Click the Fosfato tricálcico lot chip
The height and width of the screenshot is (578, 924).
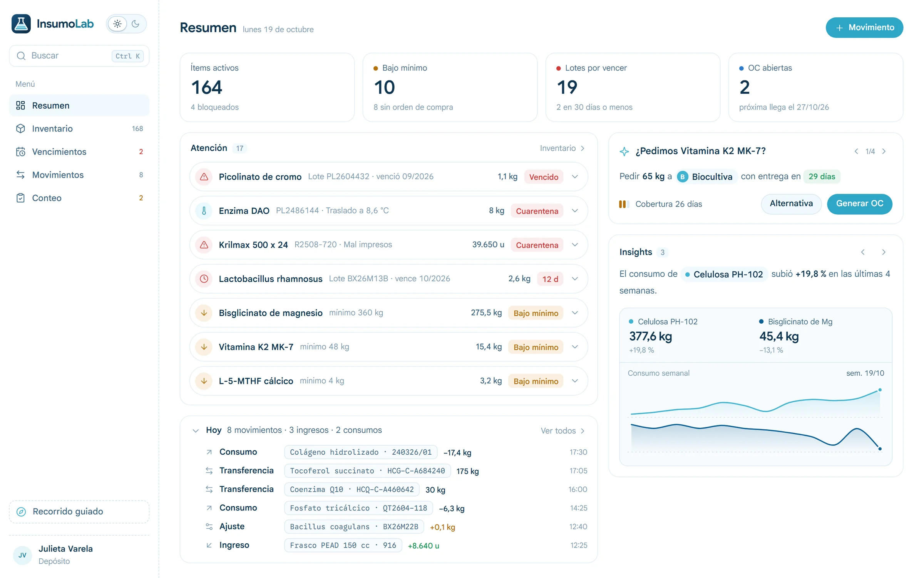[358, 508]
